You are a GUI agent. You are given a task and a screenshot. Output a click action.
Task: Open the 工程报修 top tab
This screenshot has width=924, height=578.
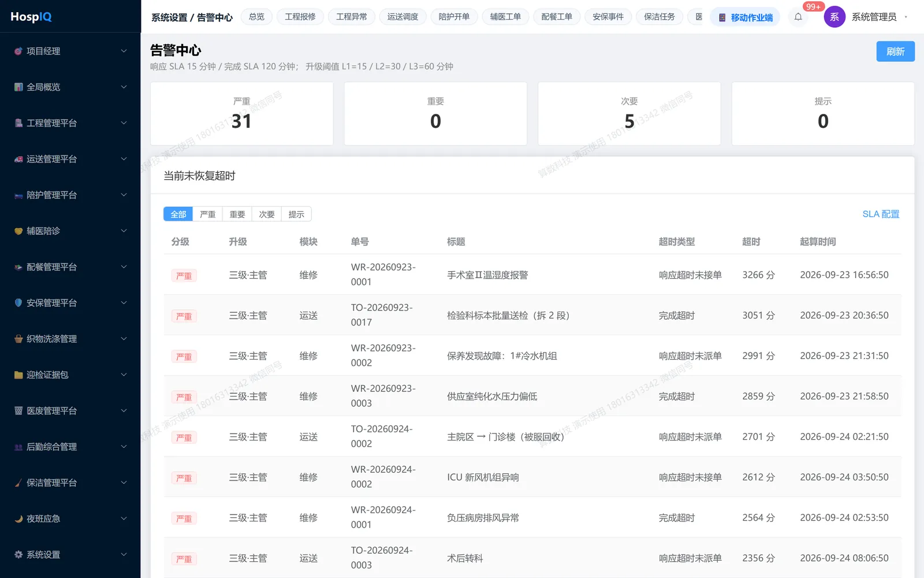300,17
